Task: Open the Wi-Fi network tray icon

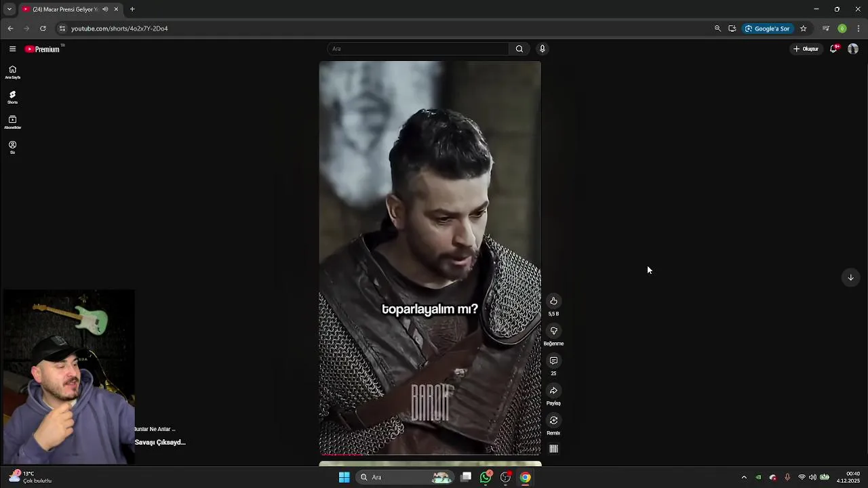Action: point(802,477)
